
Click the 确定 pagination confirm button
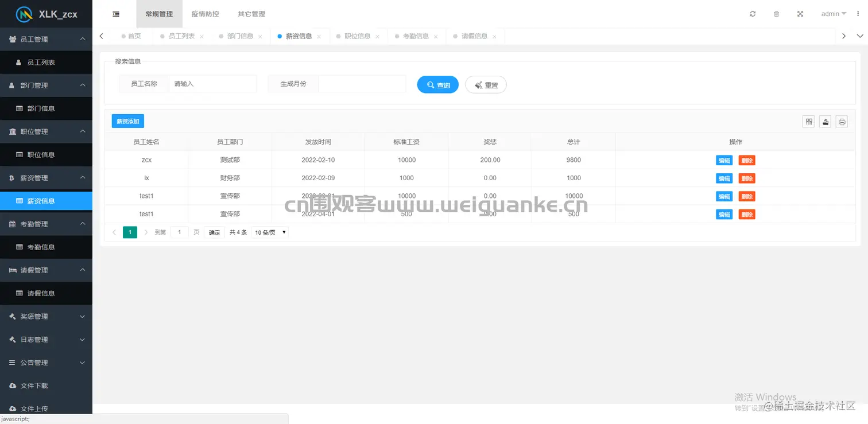(214, 232)
